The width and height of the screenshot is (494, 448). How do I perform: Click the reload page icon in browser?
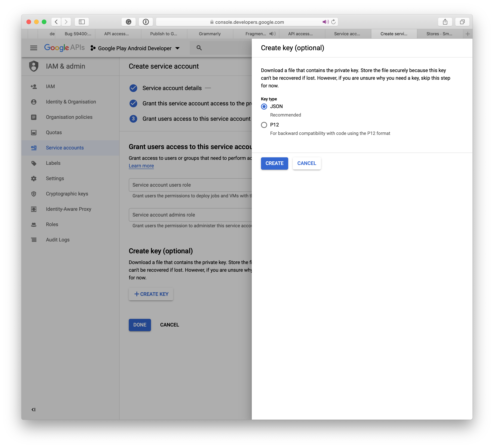335,21
